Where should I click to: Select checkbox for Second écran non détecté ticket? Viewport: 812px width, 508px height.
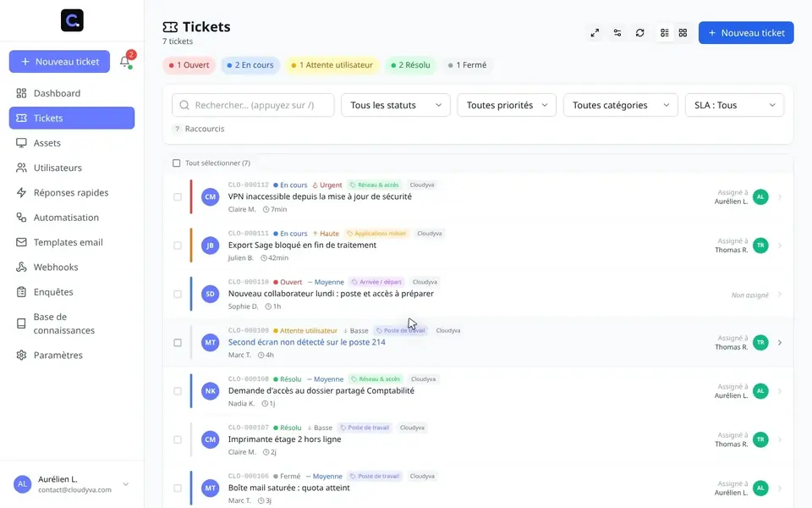click(178, 343)
